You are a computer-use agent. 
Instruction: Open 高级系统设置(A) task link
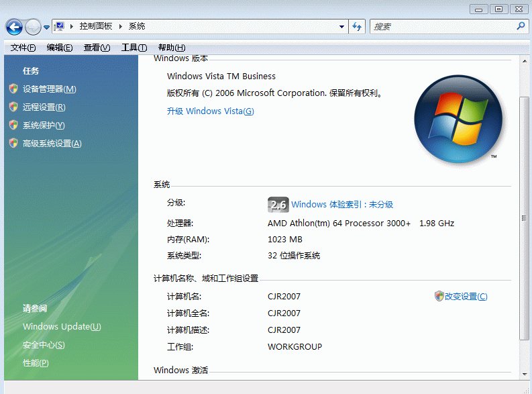pos(52,144)
